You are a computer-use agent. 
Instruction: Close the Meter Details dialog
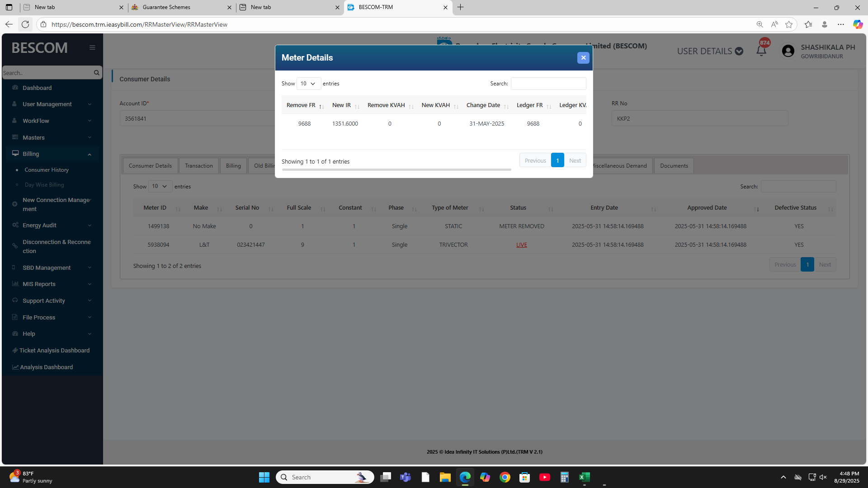tap(583, 58)
